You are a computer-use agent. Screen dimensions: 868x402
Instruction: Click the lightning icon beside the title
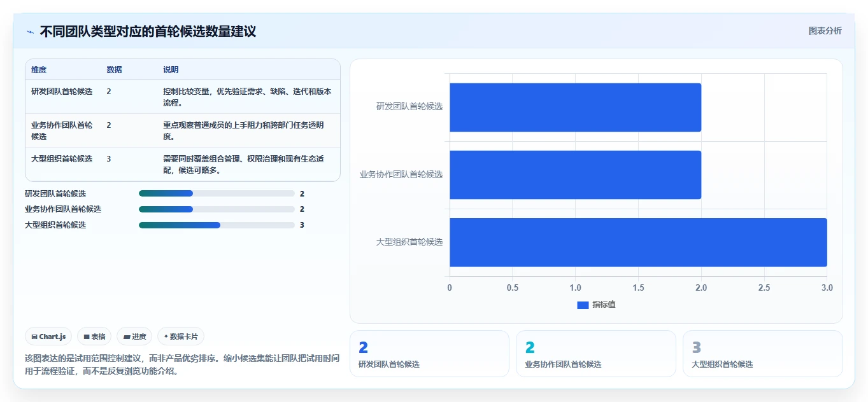pyautogui.click(x=30, y=32)
